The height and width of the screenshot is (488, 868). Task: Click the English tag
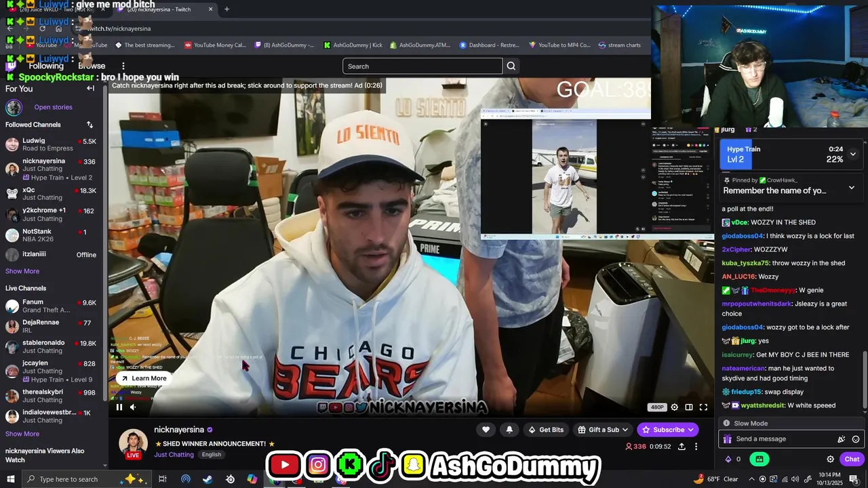pyautogui.click(x=212, y=455)
